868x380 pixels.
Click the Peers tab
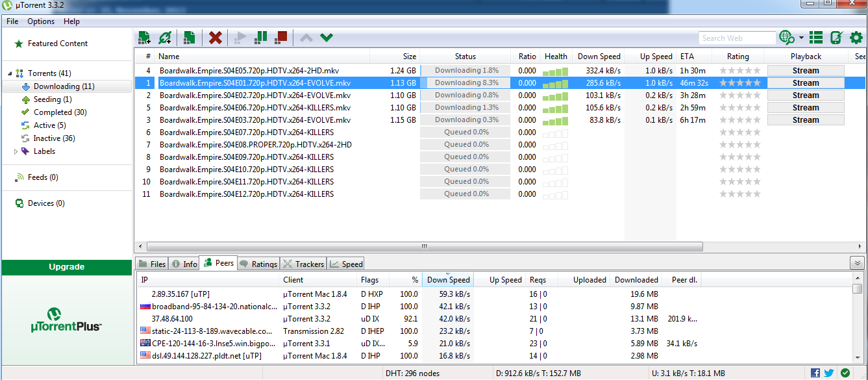click(x=218, y=263)
